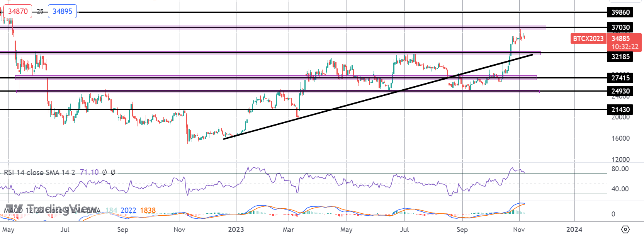Select the 27415 price level label
Image resolution: width=644 pixels, height=235 pixels.
pyautogui.click(x=620, y=78)
